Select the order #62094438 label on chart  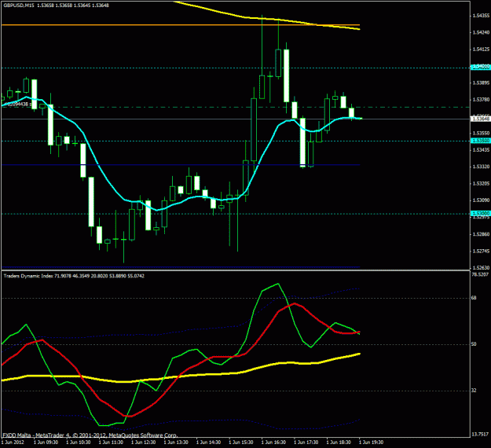coord(16,104)
